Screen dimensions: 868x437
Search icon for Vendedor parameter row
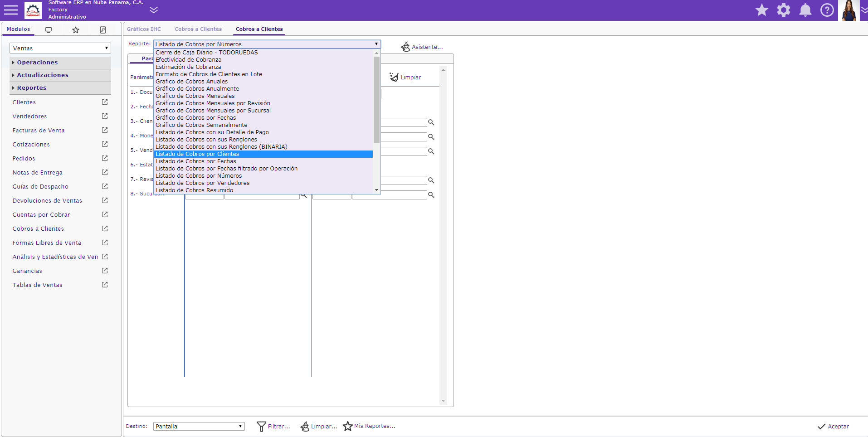coord(431,151)
